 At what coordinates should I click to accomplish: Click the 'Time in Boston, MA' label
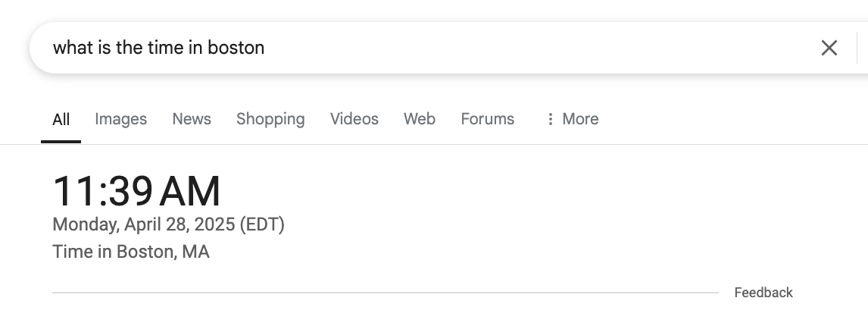tap(131, 252)
